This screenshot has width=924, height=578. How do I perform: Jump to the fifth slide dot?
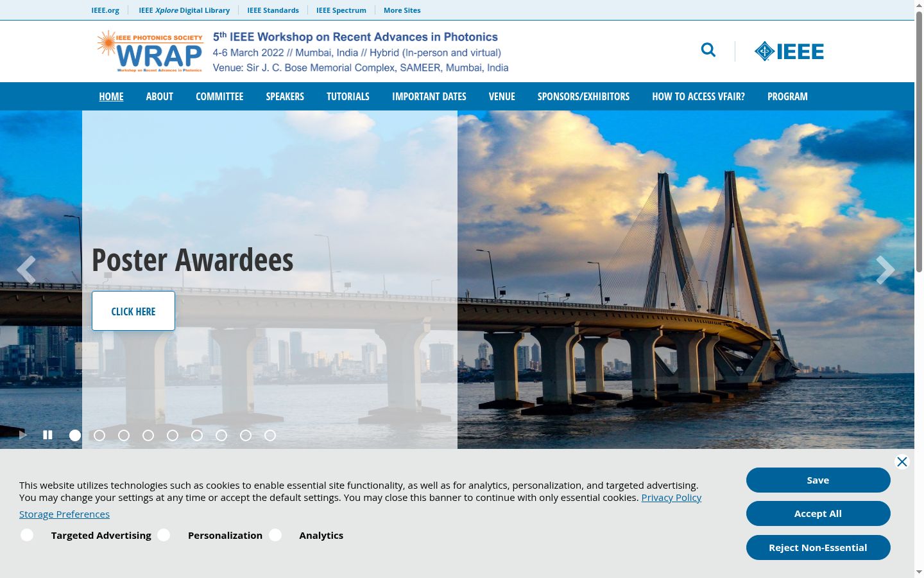coord(173,435)
